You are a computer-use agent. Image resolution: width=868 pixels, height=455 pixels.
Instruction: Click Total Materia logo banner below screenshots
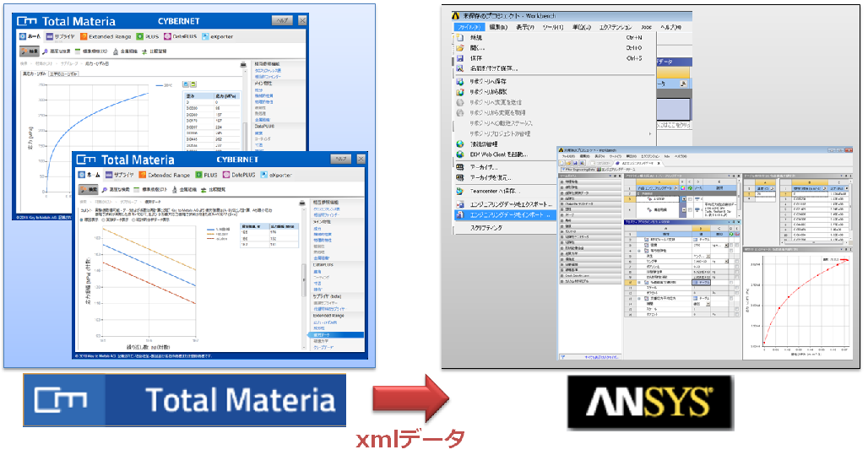pyautogui.click(x=184, y=400)
